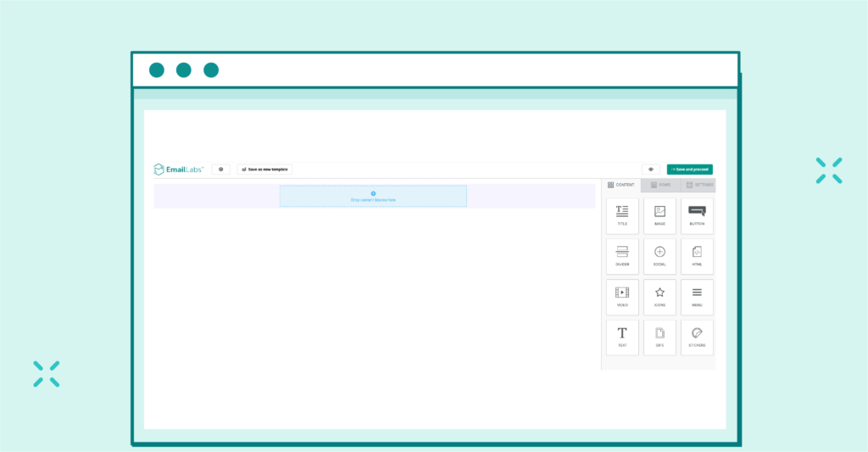Select the HTML content block
The width and height of the screenshot is (868, 452).
697,255
